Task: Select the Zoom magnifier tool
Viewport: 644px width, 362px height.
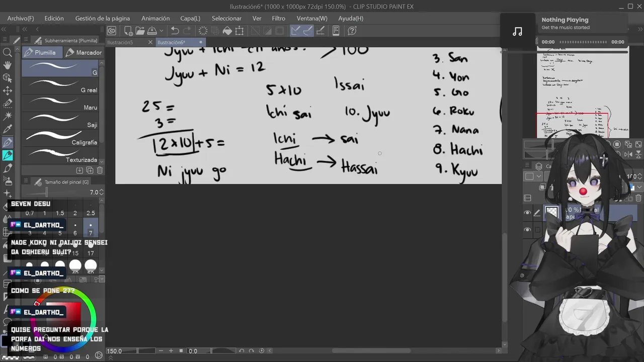Action: pos(8,52)
